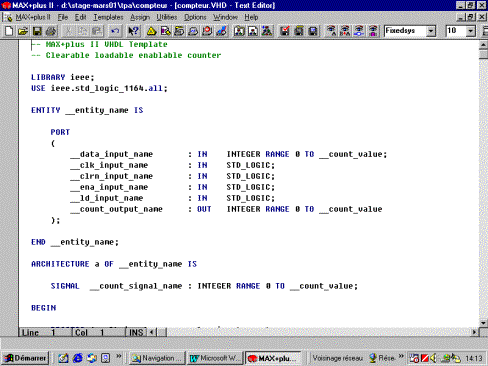Click __count_output_name in the port list
This screenshot has height=366, width=488.
(x=117, y=209)
